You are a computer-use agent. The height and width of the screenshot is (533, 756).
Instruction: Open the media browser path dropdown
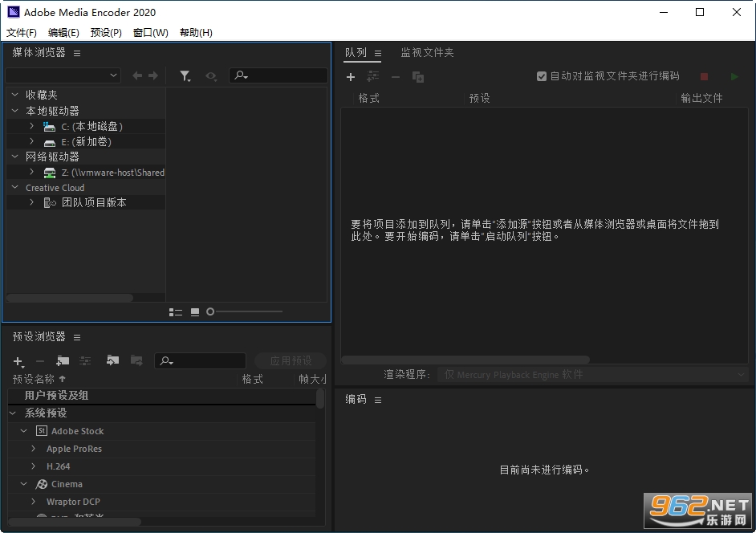tap(63, 75)
